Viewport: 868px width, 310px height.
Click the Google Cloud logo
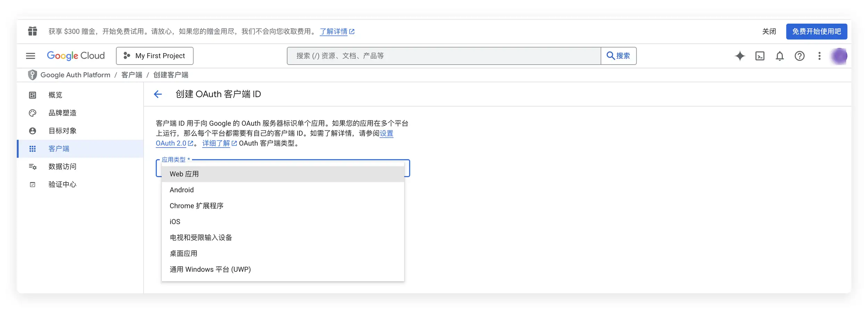point(76,56)
